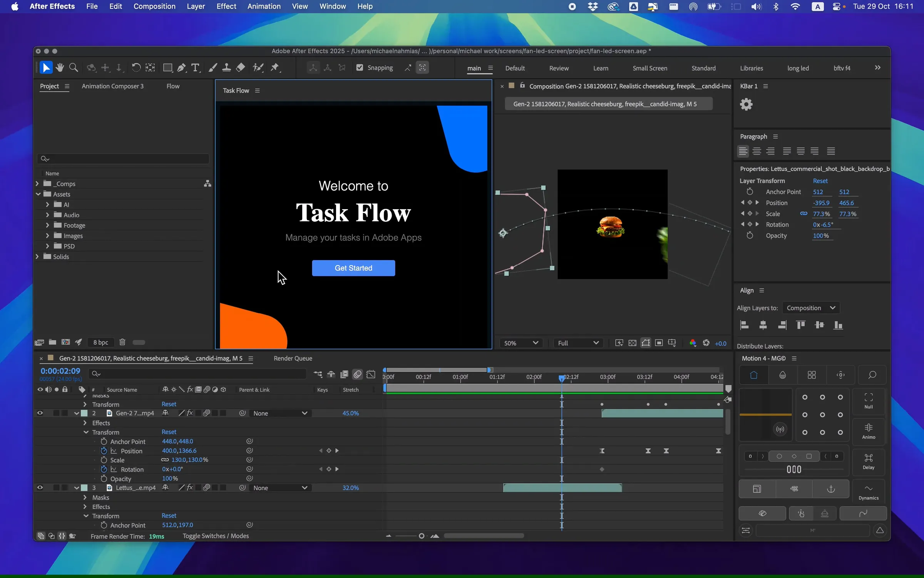
Task: Click Reset next to Layer Transform
Action: [x=820, y=181]
